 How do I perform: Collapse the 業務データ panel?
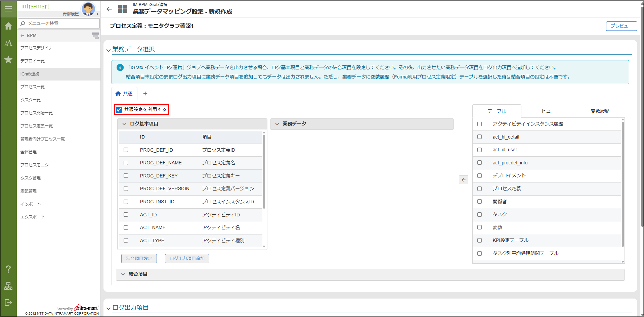(x=277, y=124)
